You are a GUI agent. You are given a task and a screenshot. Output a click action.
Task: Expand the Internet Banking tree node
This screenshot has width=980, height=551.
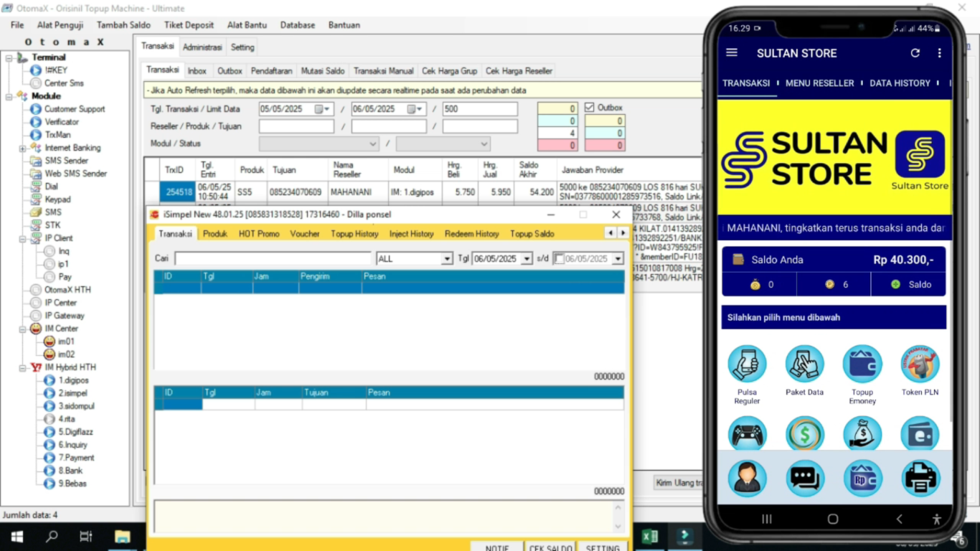pyautogui.click(x=22, y=149)
